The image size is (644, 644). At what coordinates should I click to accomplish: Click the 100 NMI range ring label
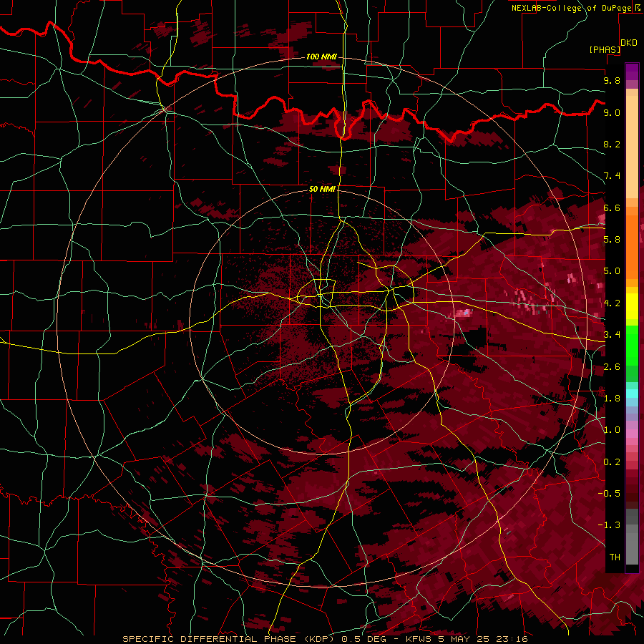pos(321,57)
